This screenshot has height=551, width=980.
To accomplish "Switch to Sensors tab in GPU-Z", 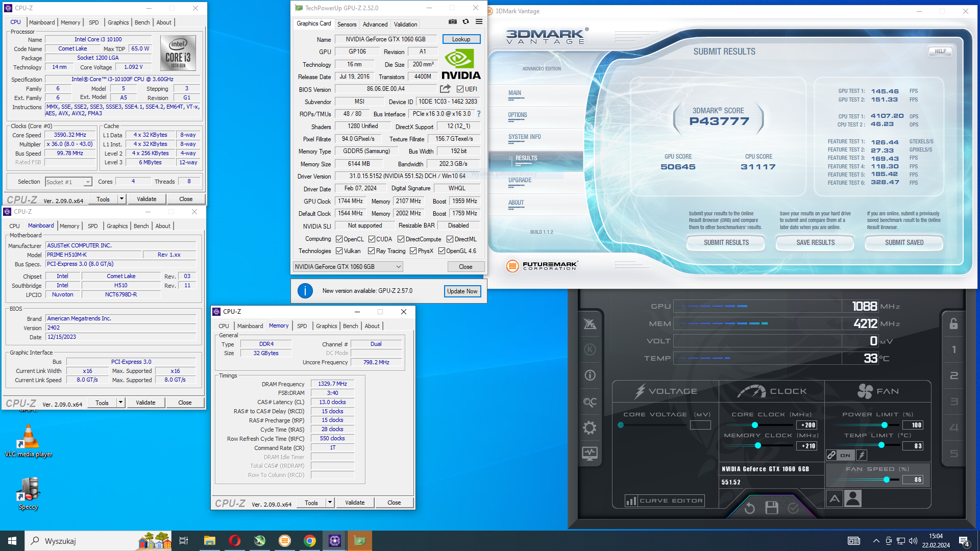I will pos(347,24).
